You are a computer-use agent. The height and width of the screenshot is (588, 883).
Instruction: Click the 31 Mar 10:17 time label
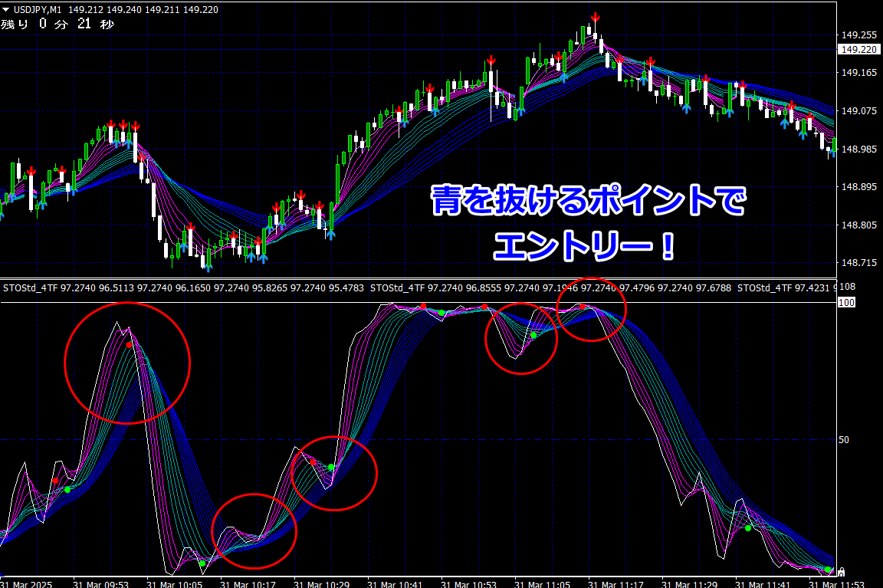(248, 584)
